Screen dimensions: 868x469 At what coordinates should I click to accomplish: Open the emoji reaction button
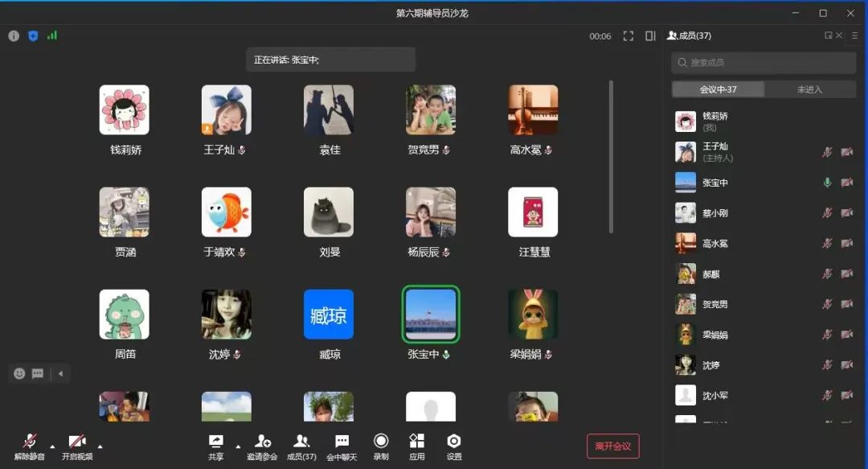pos(19,373)
